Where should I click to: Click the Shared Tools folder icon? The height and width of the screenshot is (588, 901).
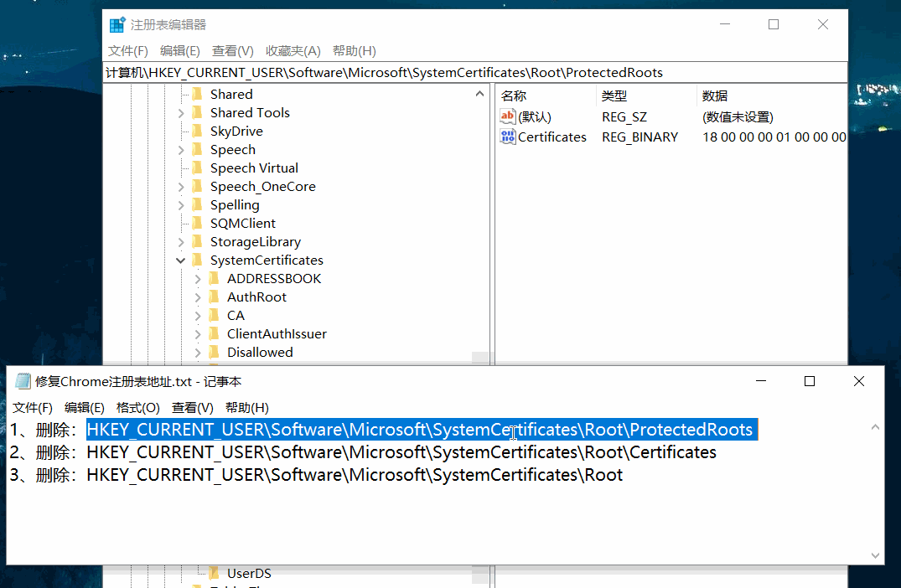[x=197, y=112]
